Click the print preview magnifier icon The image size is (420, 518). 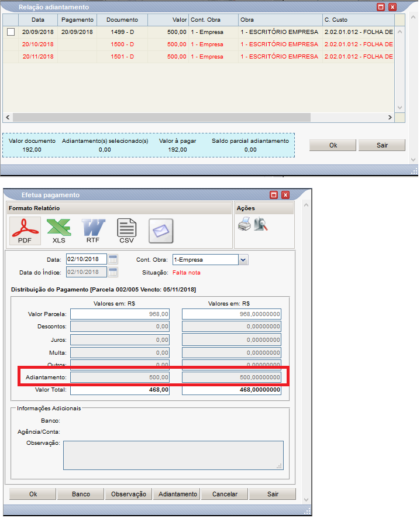260,224
